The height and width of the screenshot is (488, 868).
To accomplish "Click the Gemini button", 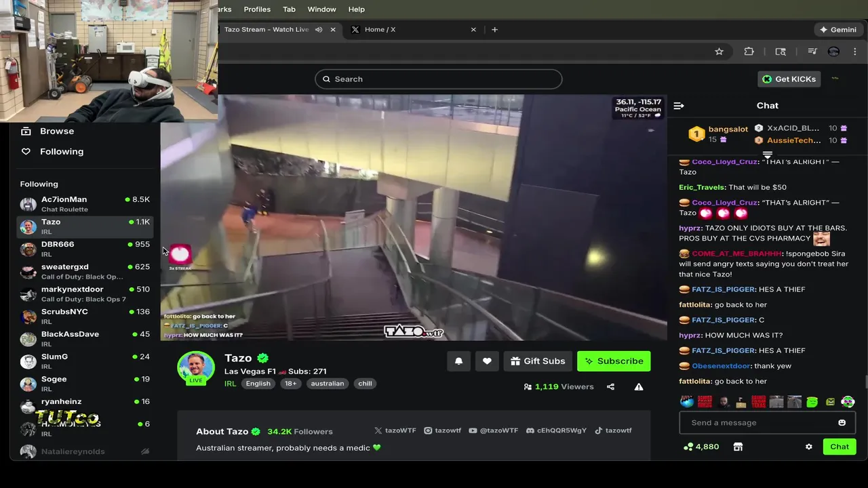I will pyautogui.click(x=838, y=30).
